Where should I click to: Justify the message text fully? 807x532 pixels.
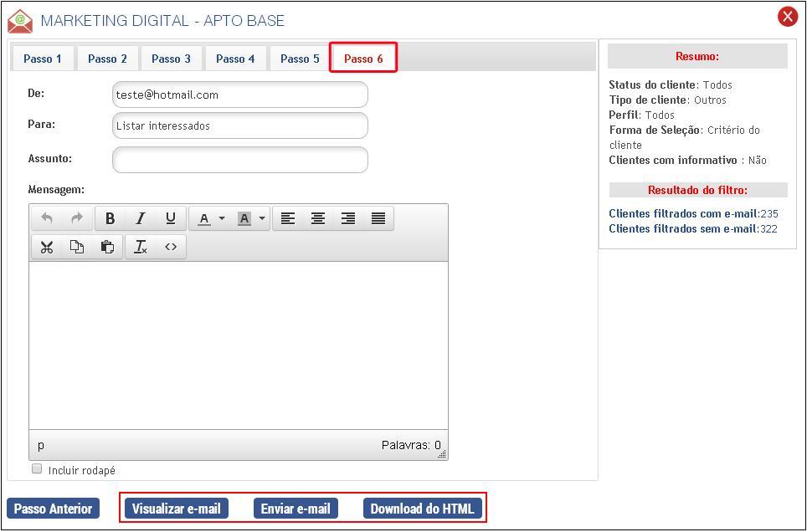tap(378, 218)
